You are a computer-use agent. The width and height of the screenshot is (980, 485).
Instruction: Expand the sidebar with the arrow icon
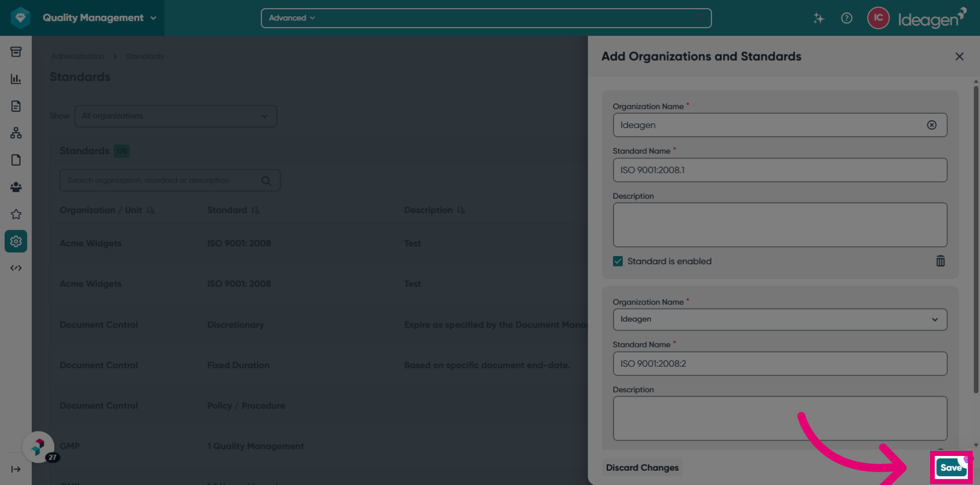[x=16, y=469]
